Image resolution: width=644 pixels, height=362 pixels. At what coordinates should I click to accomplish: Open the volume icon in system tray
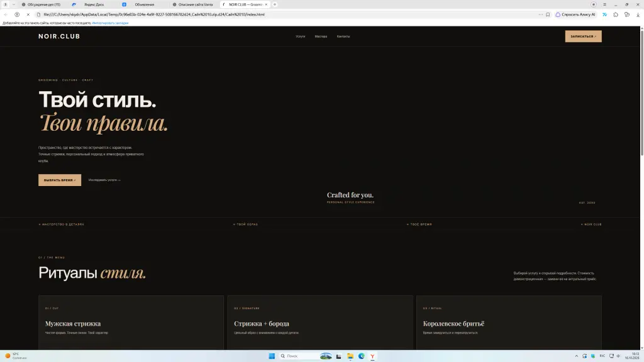click(618, 356)
